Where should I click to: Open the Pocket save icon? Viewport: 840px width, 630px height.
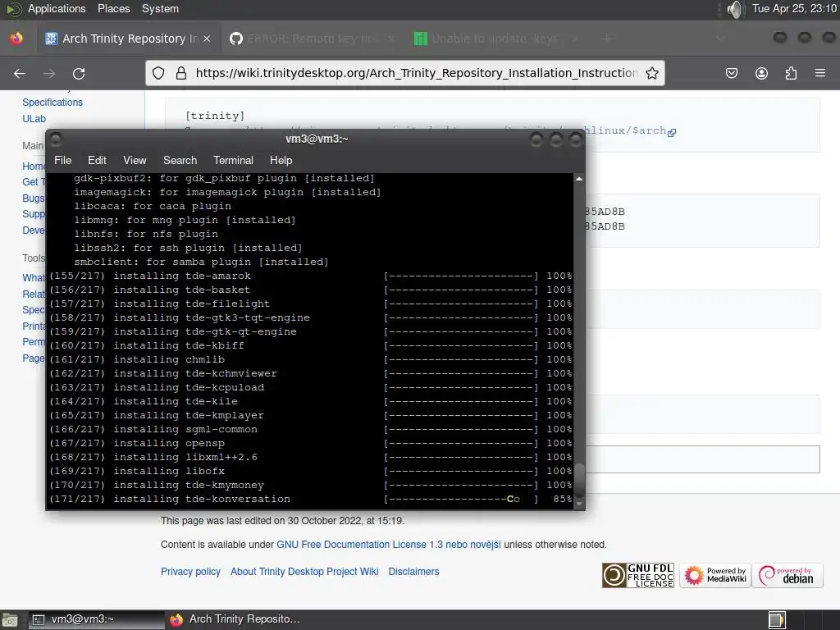coord(732,73)
